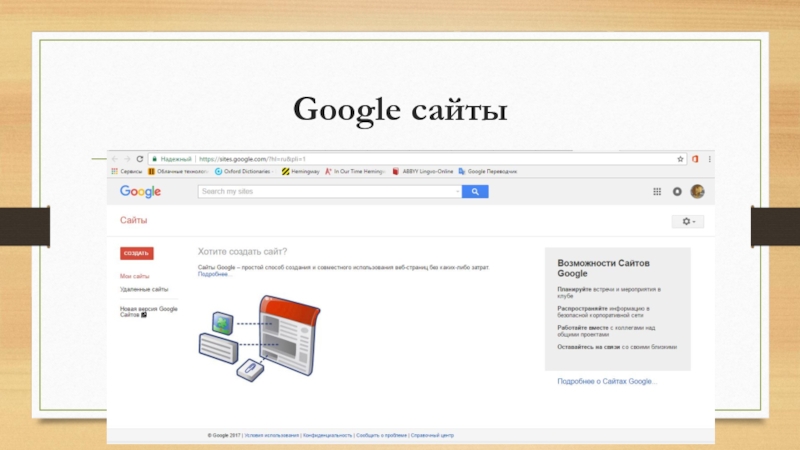Click the Подробнее link under description
The width and height of the screenshot is (800, 450).
point(215,274)
